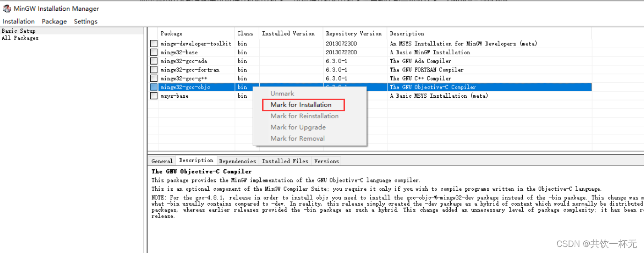Click 'The GNU Ada Compiler' description

pos(421,61)
